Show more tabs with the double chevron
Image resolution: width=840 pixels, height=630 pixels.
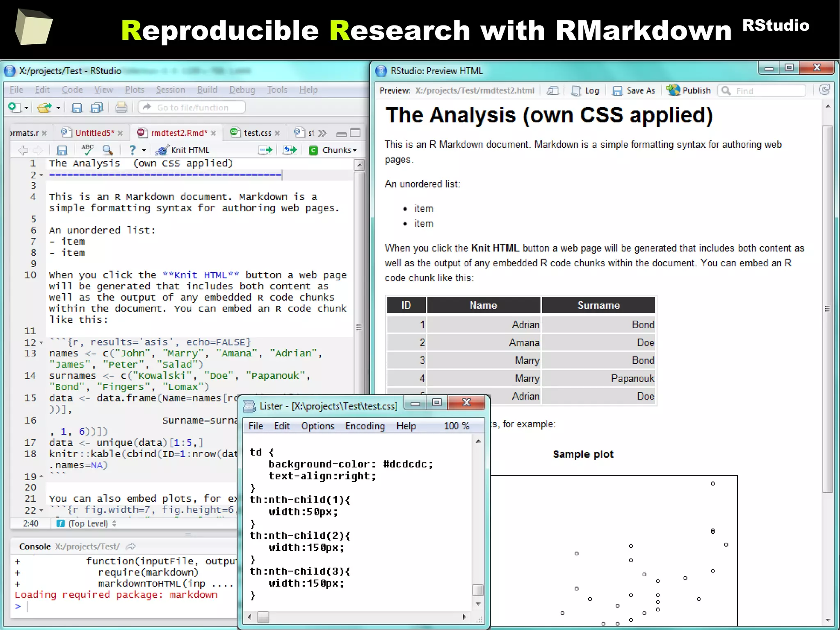322,133
